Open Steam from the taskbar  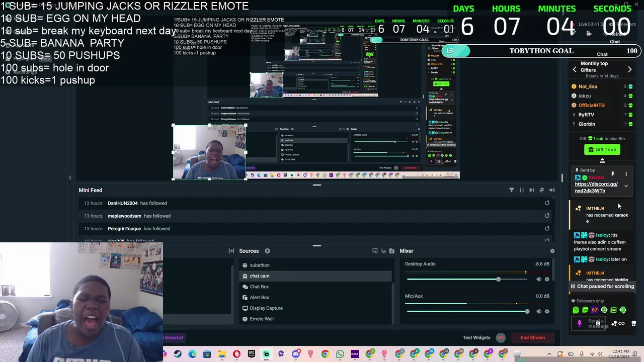(x=178, y=354)
